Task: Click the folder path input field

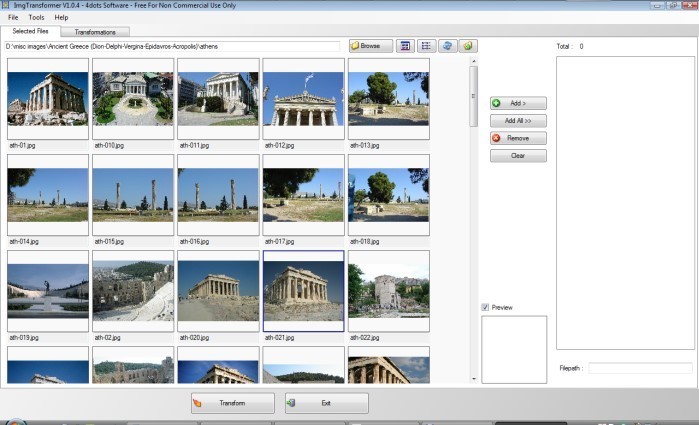Action: pyautogui.click(x=173, y=46)
